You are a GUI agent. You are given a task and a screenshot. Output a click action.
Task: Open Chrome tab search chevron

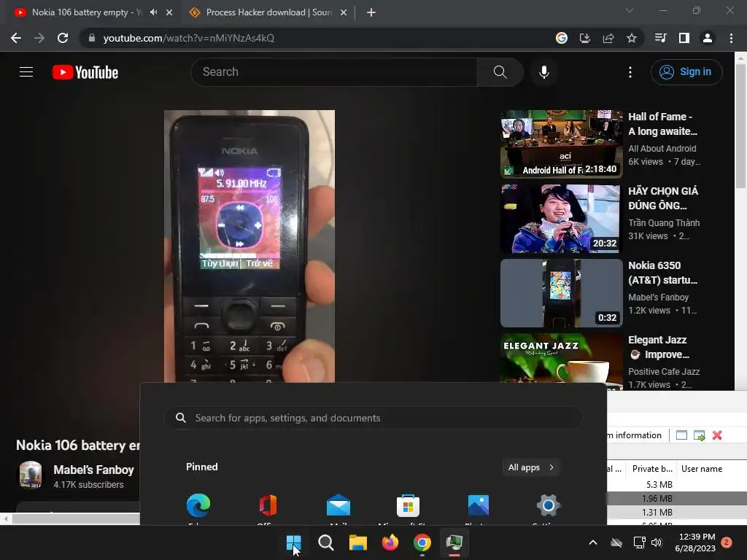point(630,10)
